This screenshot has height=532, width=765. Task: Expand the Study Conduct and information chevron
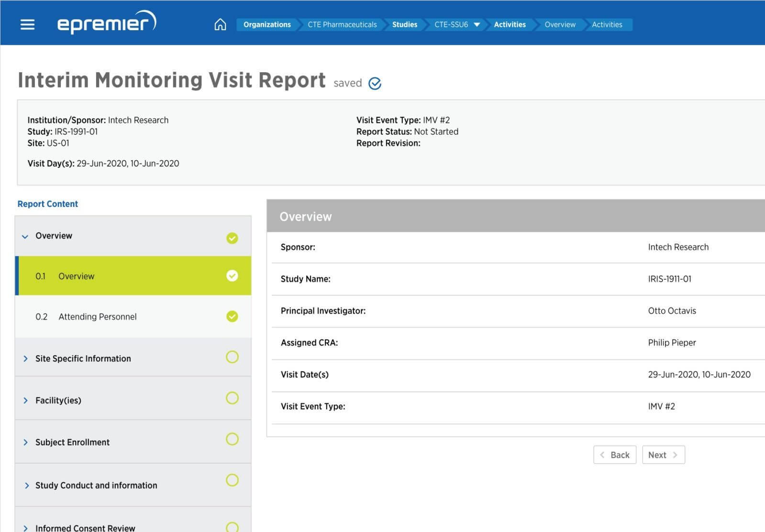tap(26, 486)
